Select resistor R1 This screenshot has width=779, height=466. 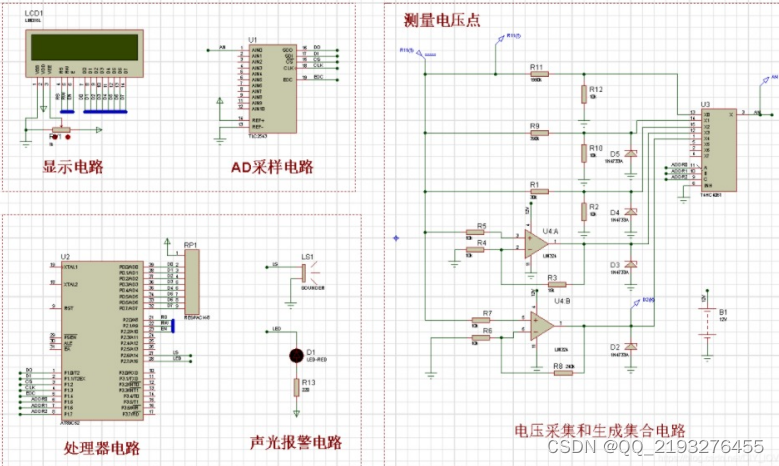tap(539, 191)
